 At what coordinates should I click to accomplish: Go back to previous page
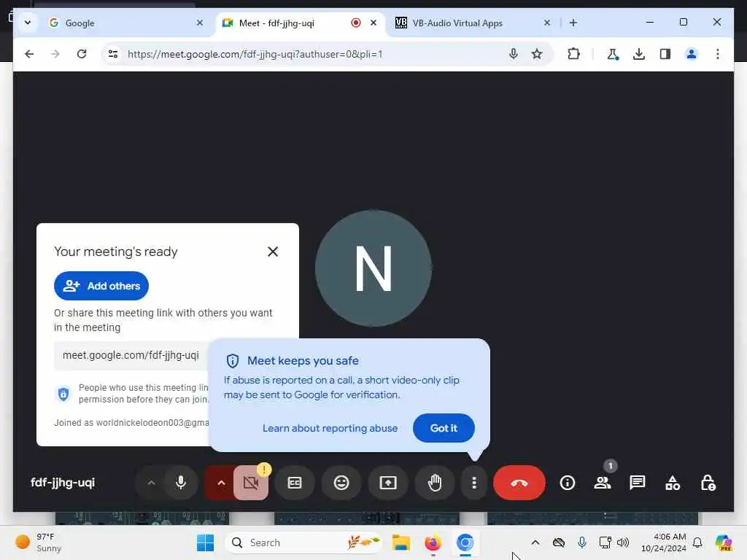[x=29, y=54]
